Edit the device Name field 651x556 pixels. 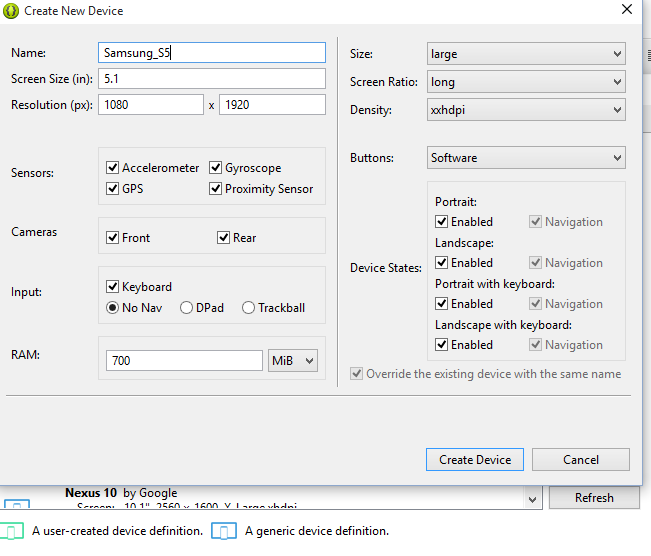coord(212,53)
